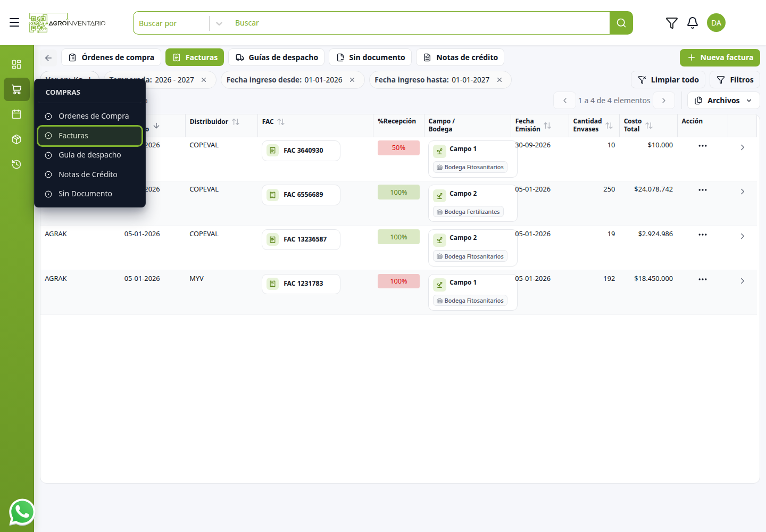The width and height of the screenshot is (766, 532).
Task: Open the box inventory sidebar icon
Action: coord(16,139)
